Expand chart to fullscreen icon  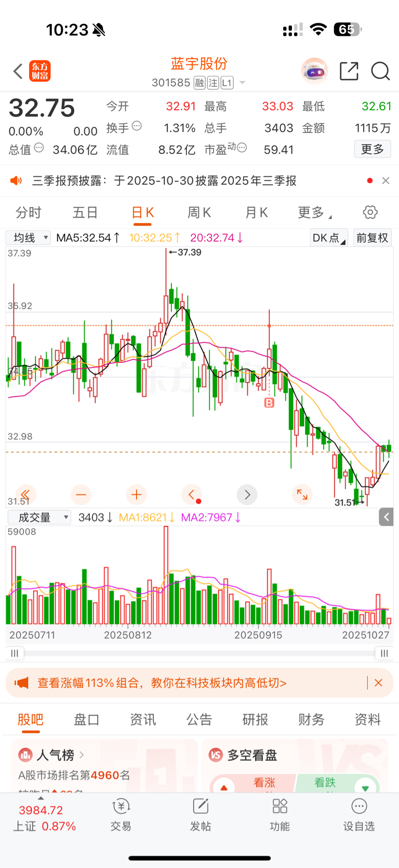click(302, 494)
